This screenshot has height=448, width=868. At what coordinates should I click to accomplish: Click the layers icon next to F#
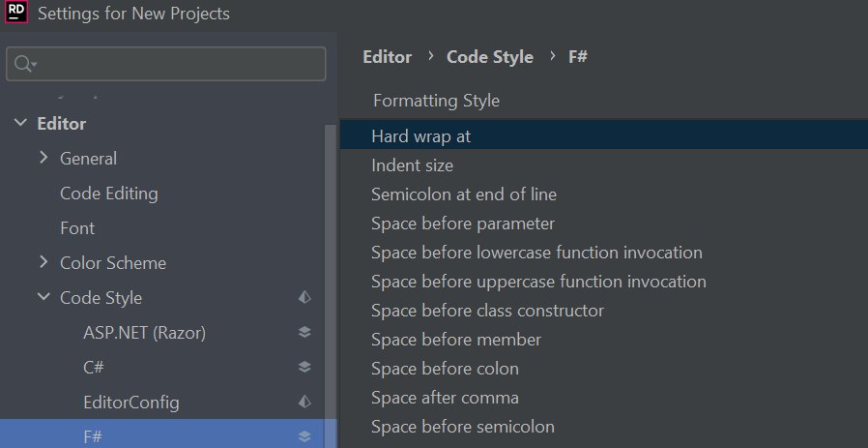click(304, 437)
